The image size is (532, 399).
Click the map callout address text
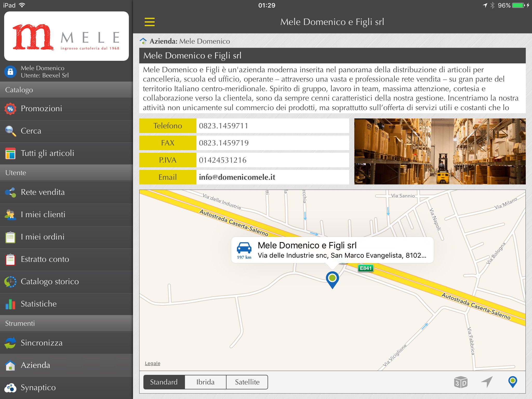click(342, 256)
